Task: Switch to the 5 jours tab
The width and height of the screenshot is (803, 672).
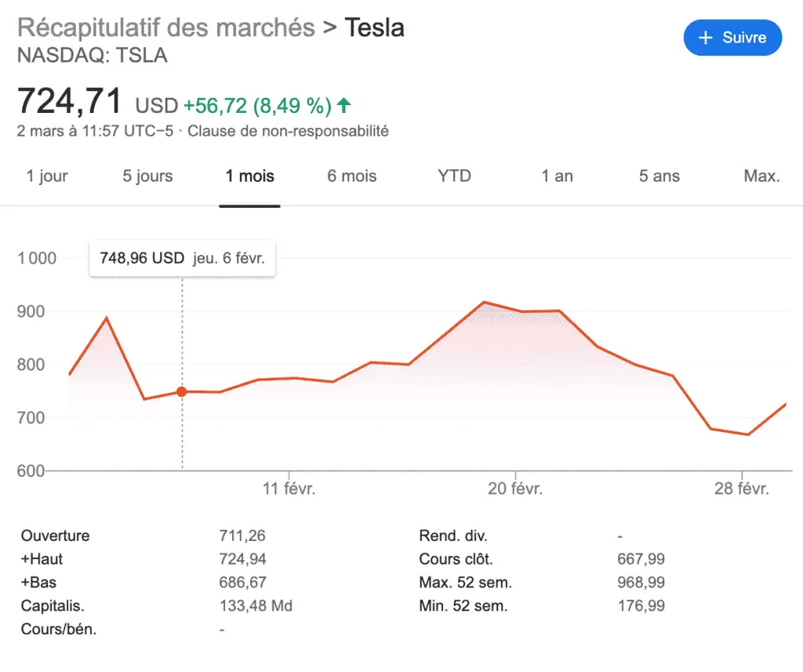Action: tap(147, 176)
